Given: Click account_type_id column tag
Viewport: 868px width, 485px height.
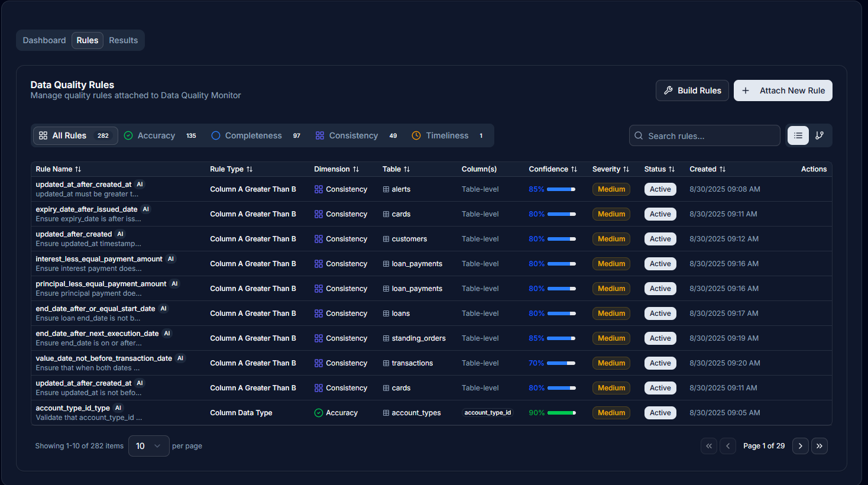Looking at the screenshot, I should point(488,413).
